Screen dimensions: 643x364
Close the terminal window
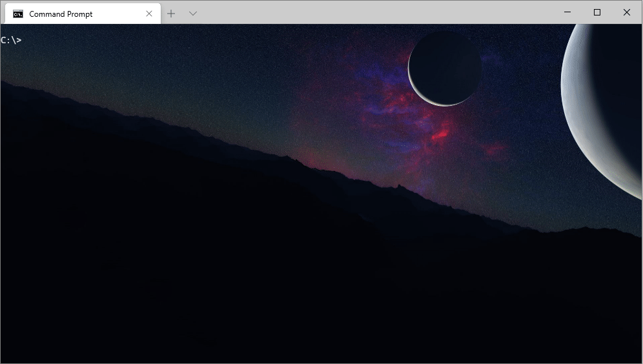(x=627, y=12)
